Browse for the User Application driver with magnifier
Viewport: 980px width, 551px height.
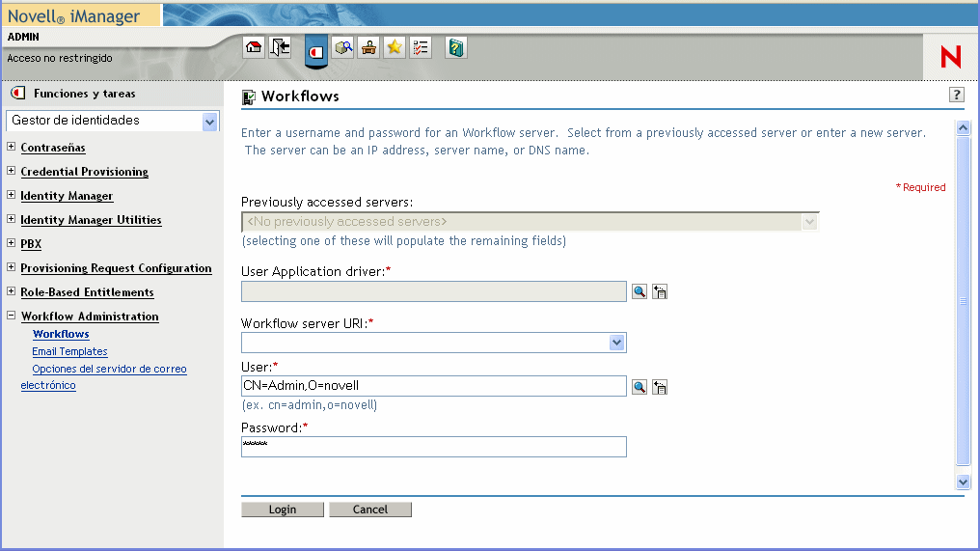(x=639, y=291)
